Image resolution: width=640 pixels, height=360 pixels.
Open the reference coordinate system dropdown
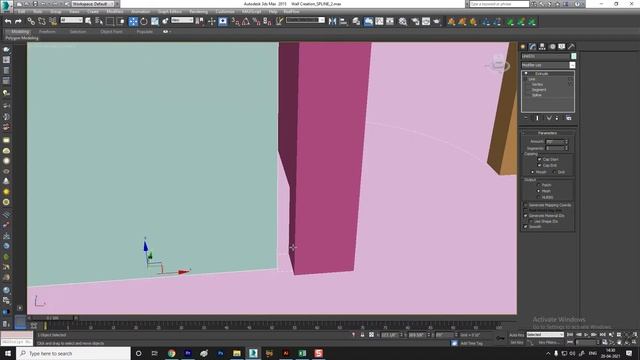click(182, 20)
